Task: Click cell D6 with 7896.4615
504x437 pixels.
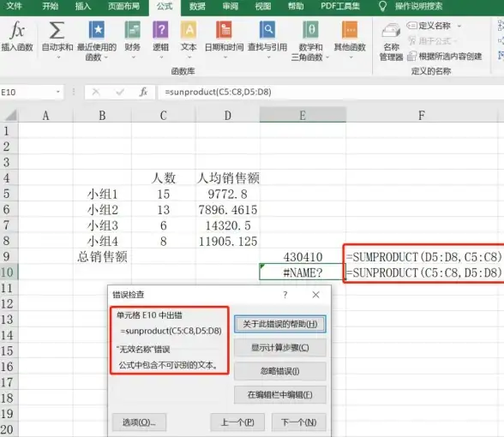Action: point(228,209)
